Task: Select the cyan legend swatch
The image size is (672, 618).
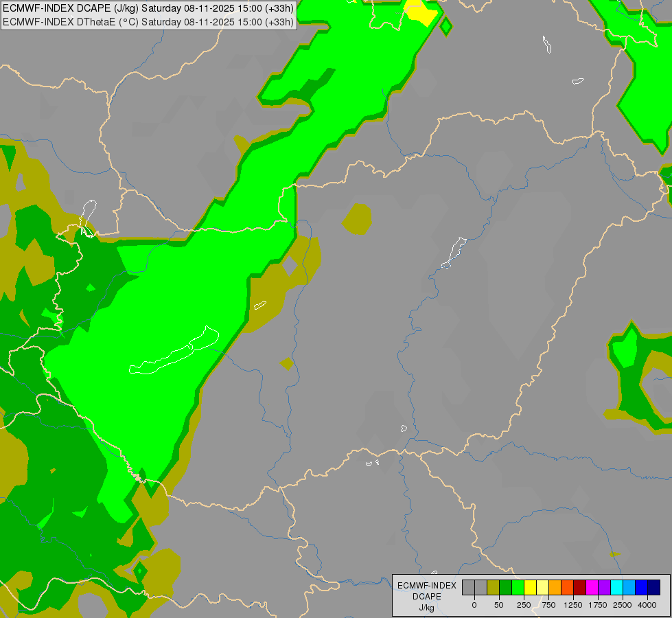Action: (616, 588)
